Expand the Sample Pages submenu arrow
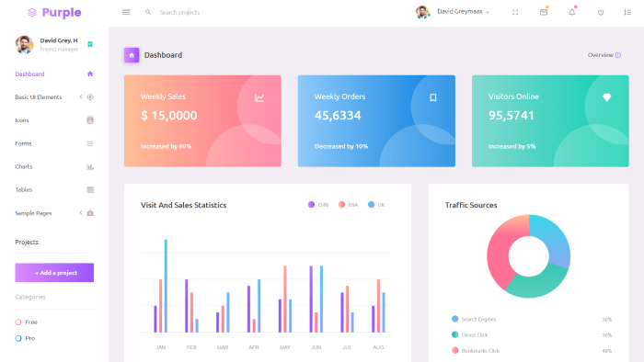Image resolution: width=644 pixels, height=362 pixels. click(81, 213)
